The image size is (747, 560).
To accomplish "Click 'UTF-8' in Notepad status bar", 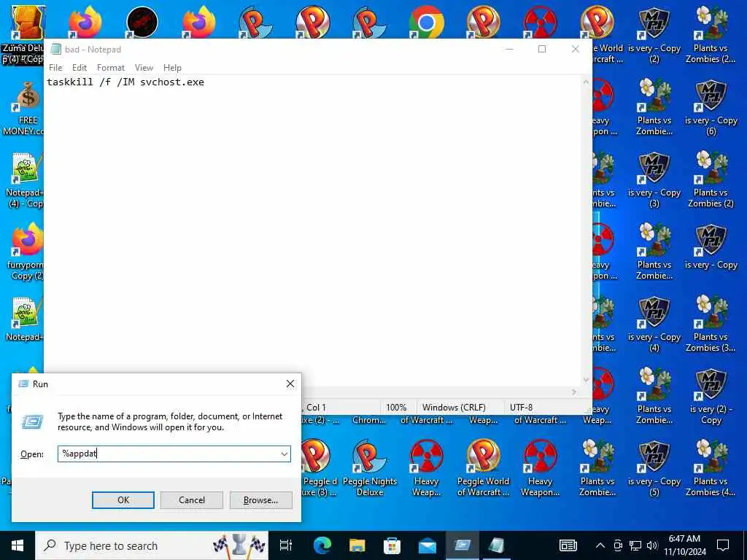I will [x=521, y=408].
